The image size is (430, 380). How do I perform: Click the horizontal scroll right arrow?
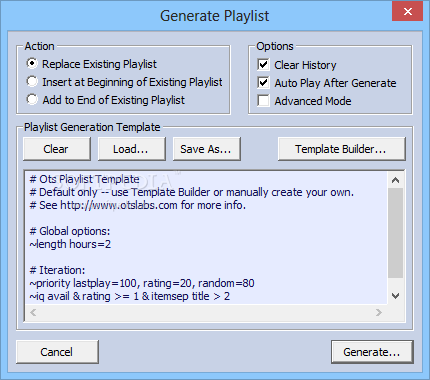pyautogui.click(x=379, y=312)
